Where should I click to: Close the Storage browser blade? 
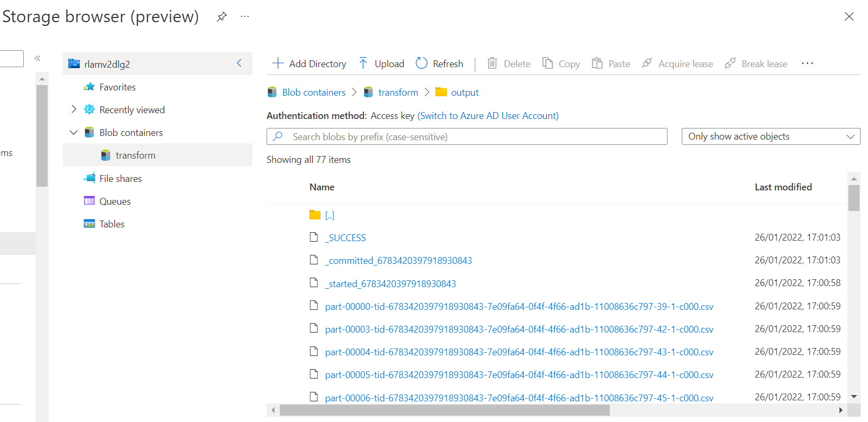pos(849,16)
